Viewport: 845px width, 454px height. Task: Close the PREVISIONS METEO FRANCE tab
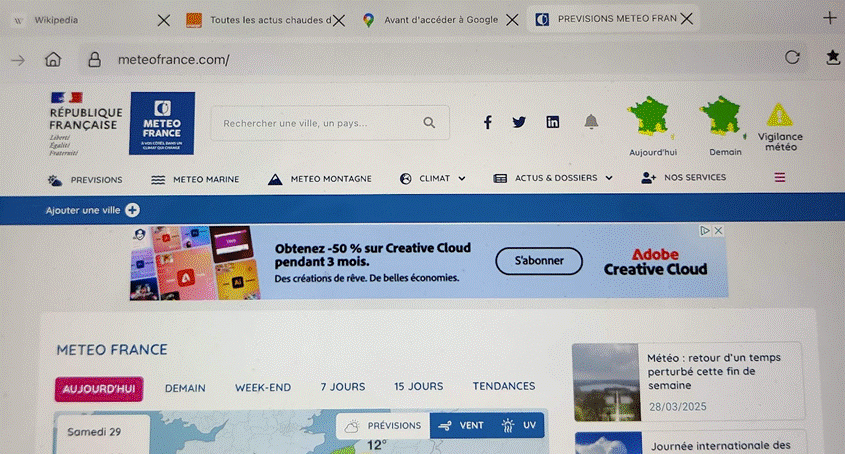click(x=687, y=19)
